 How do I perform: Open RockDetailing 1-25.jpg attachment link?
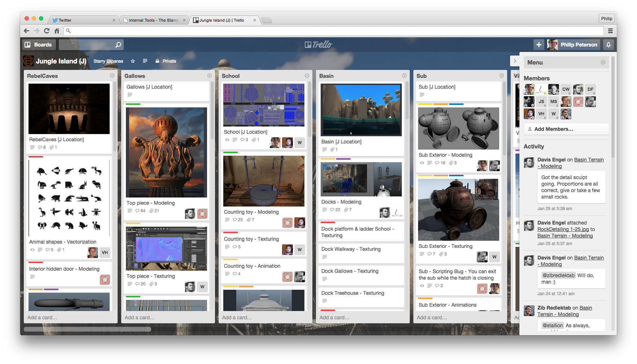(x=563, y=229)
